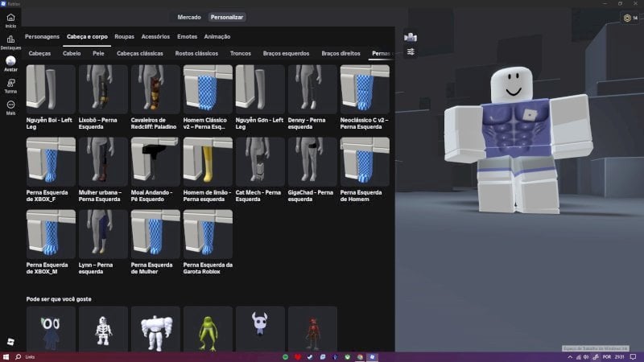Viewport: 644px width, 362px height.
Task: Open the recommended big-eyed blue character thumbnail
Action: 51,329
